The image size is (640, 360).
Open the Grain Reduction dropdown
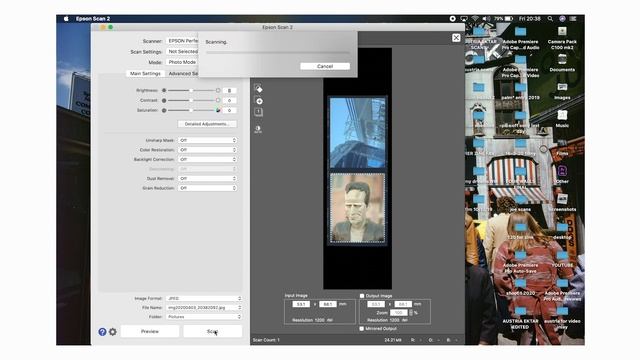click(x=207, y=188)
